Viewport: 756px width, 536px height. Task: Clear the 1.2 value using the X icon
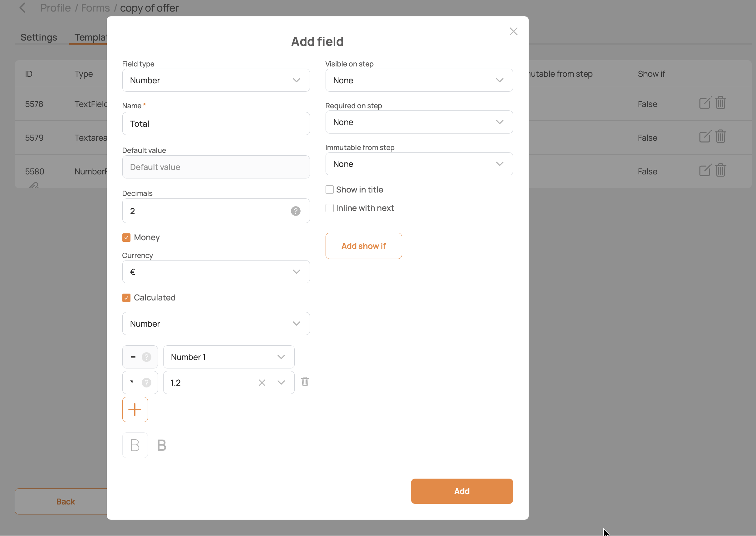tap(262, 382)
